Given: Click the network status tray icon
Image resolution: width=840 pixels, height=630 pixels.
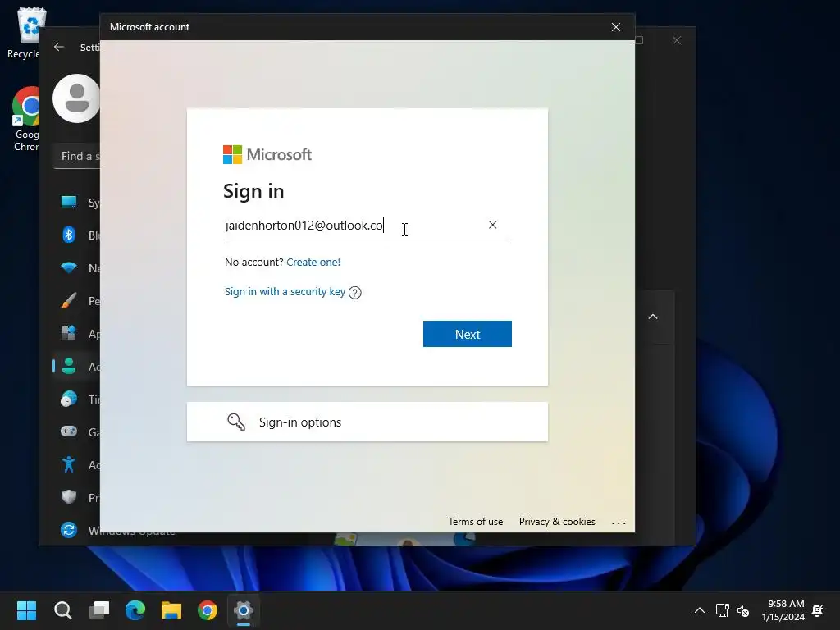Looking at the screenshot, I should [x=722, y=610].
